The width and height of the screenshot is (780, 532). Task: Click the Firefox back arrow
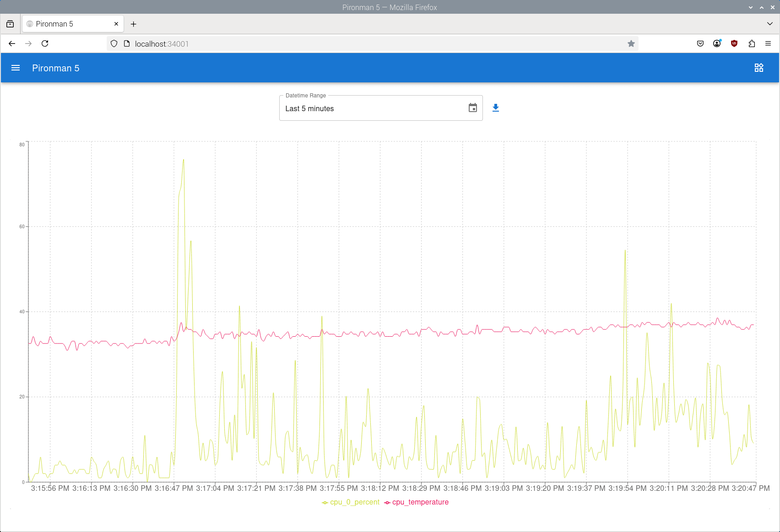(x=12, y=43)
